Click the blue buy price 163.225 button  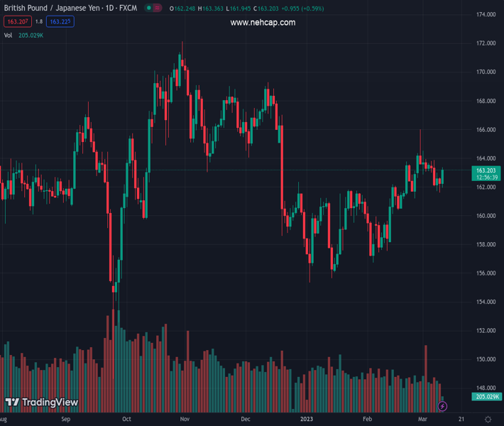tap(60, 22)
